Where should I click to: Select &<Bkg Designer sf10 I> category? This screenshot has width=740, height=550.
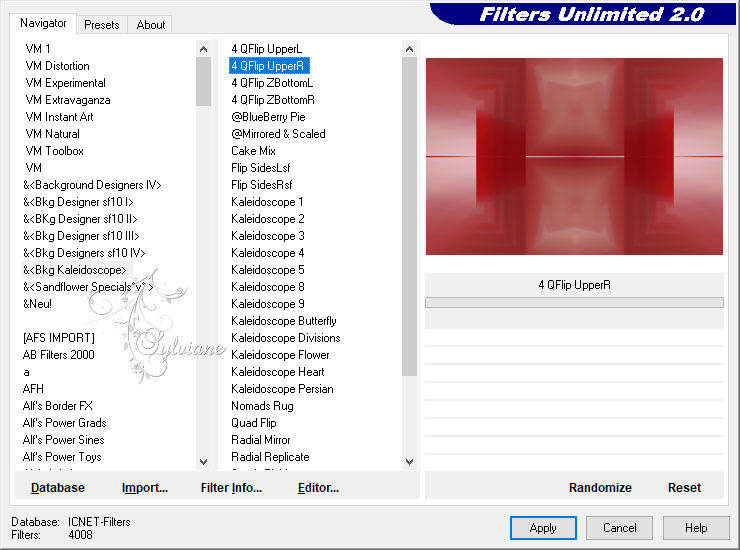click(x=78, y=202)
